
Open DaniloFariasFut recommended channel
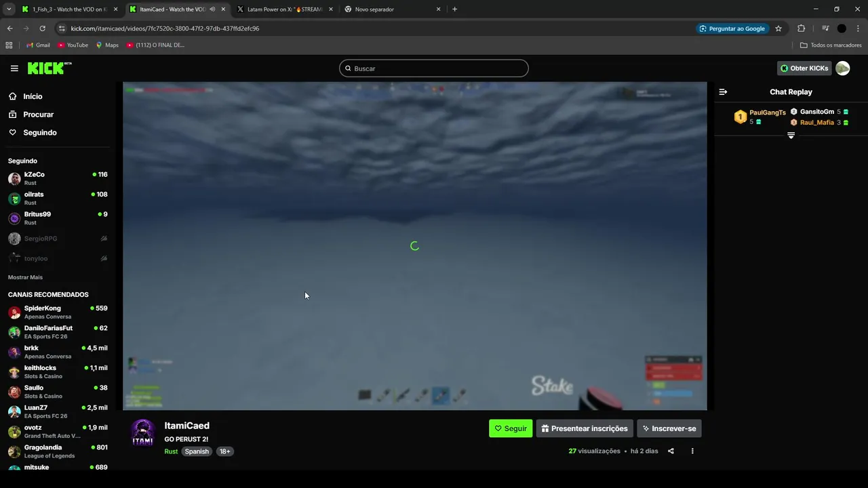(58, 332)
